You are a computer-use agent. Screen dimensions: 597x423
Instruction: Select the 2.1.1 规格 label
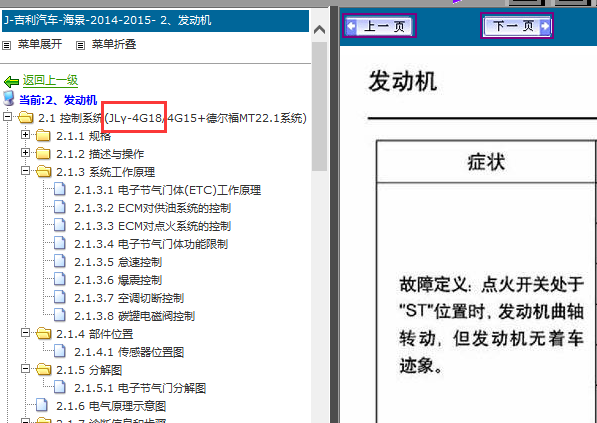click(84, 136)
